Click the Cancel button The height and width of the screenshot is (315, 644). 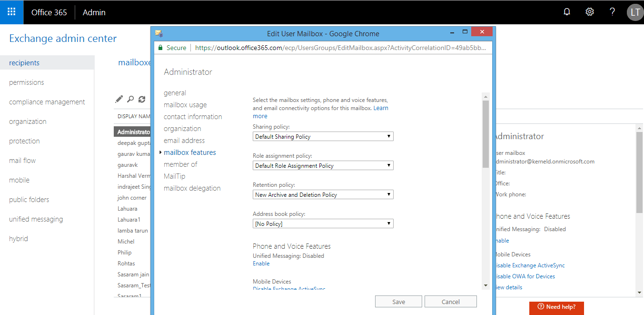click(x=450, y=302)
